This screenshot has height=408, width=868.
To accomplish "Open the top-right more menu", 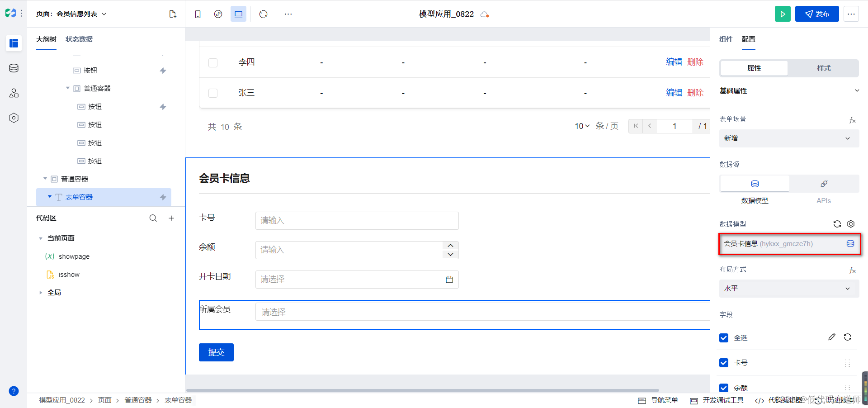I will point(851,14).
